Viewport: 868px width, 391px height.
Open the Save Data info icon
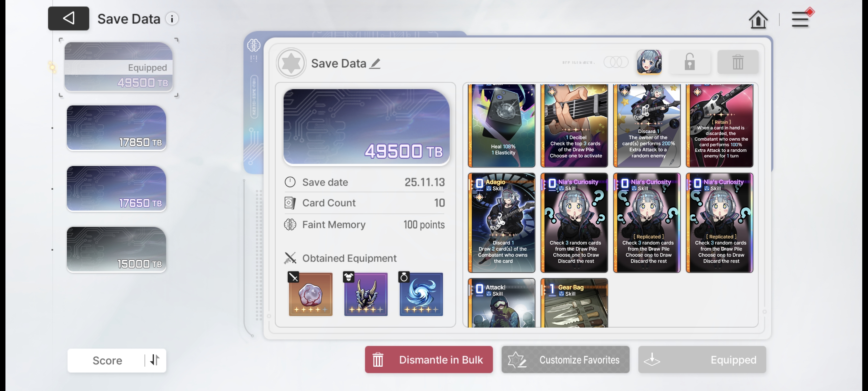pos(172,19)
